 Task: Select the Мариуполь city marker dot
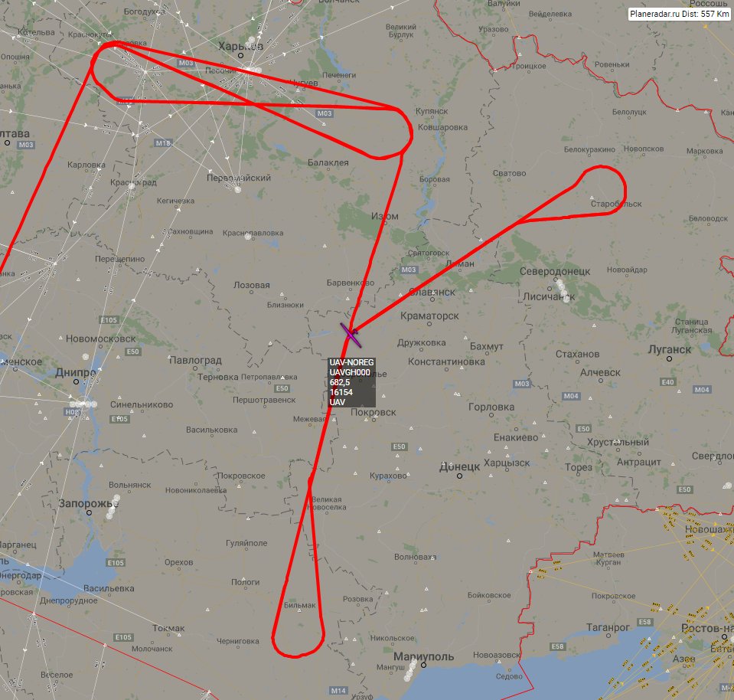click(424, 665)
